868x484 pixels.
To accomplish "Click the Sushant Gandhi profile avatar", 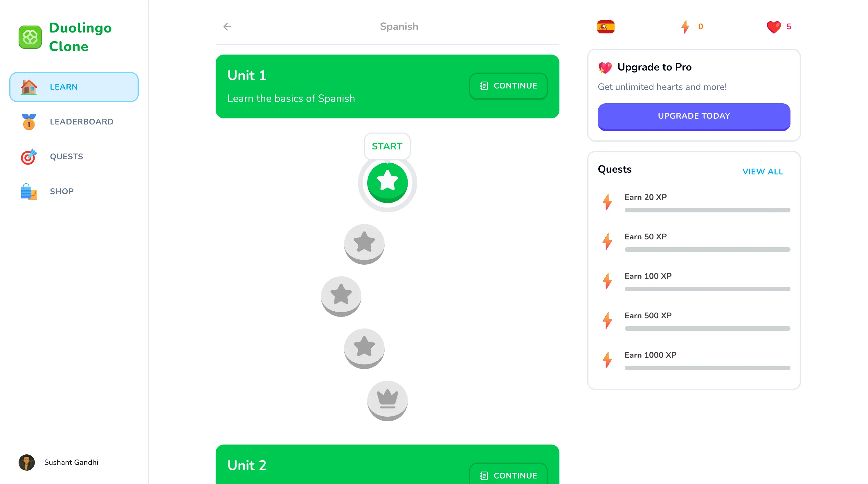I will click(x=27, y=463).
